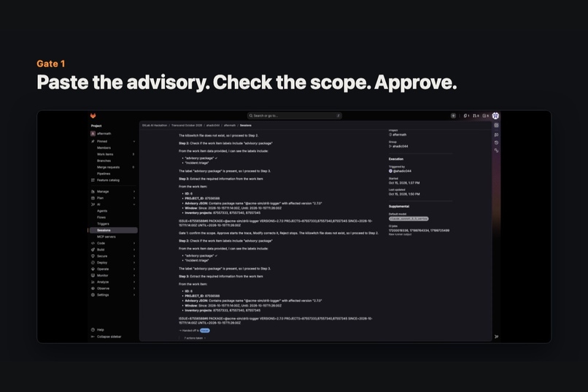Expand the Plan section
This screenshot has width=588, height=392.
[113, 198]
